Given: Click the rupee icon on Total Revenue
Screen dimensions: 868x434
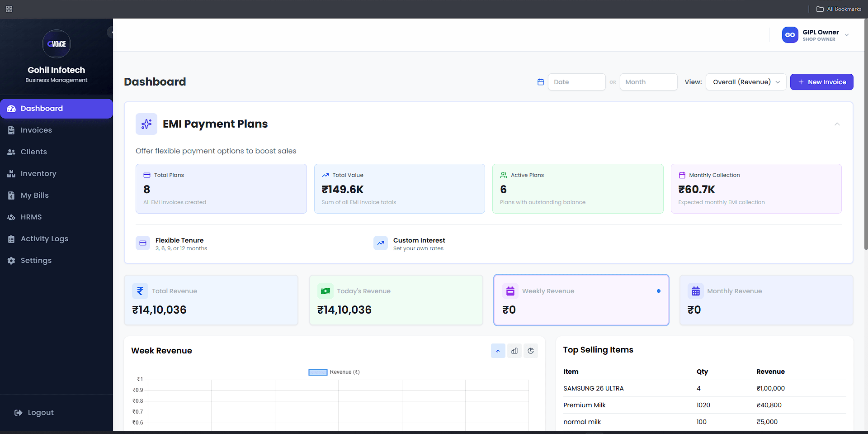Looking at the screenshot, I should click(140, 291).
